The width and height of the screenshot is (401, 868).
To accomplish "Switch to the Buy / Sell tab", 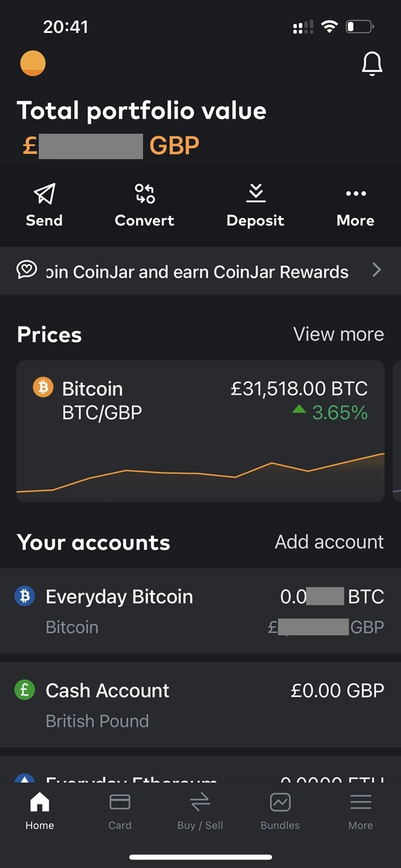I will [200, 810].
